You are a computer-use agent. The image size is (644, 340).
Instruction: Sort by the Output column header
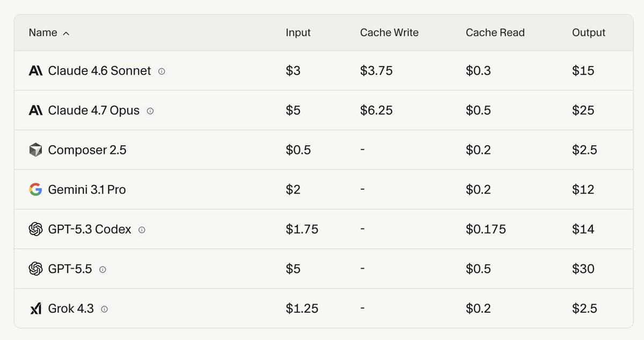pyautogui.click(x=588, y=33)
